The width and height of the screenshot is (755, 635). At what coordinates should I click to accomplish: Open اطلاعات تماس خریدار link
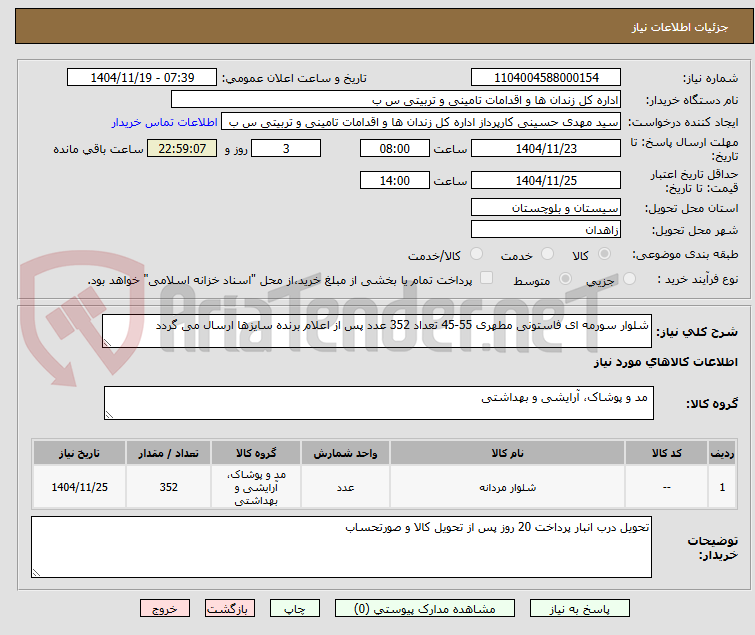(165, 122)
